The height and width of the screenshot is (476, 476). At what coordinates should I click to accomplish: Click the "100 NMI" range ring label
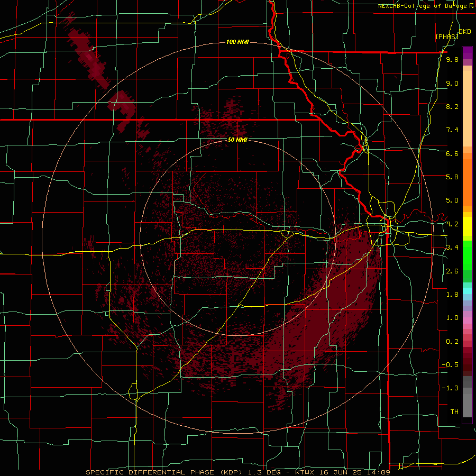tap(237, 42)
